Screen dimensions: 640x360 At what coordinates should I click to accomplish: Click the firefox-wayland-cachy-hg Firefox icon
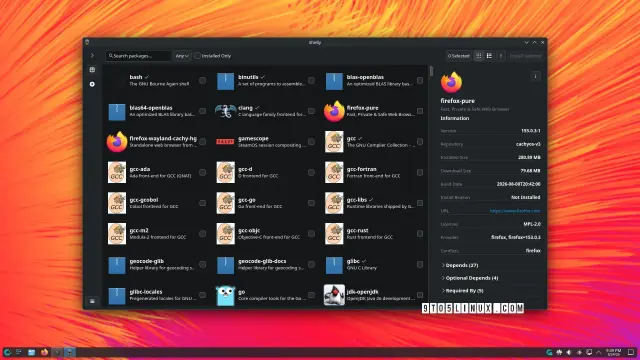(x=117, y=142)
